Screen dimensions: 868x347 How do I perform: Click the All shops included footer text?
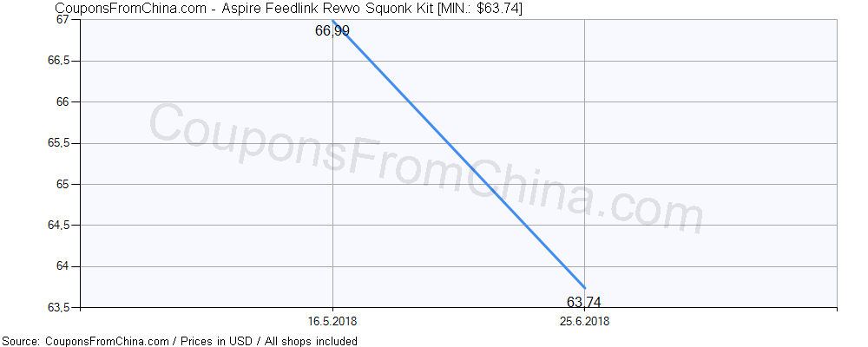pos(311,341)
